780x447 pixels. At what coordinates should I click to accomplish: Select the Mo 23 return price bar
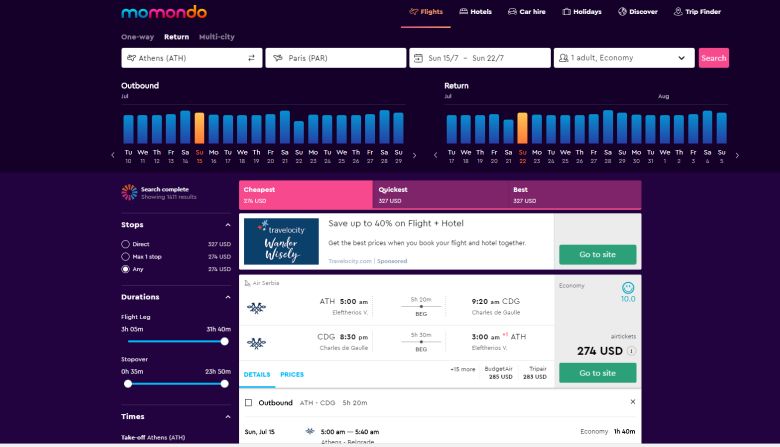click(537, 129)
